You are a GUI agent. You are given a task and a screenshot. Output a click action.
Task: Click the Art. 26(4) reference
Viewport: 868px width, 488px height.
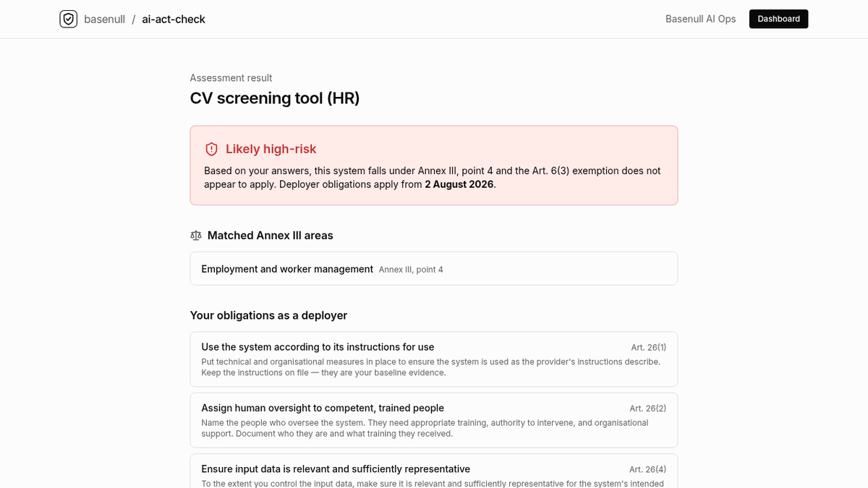648,469
